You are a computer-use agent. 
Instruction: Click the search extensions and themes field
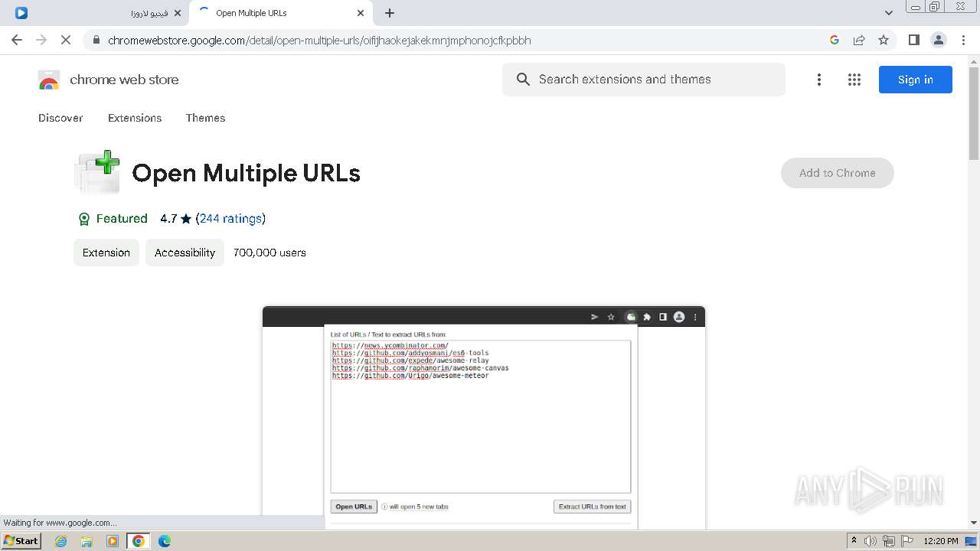(x=644, y=80)
